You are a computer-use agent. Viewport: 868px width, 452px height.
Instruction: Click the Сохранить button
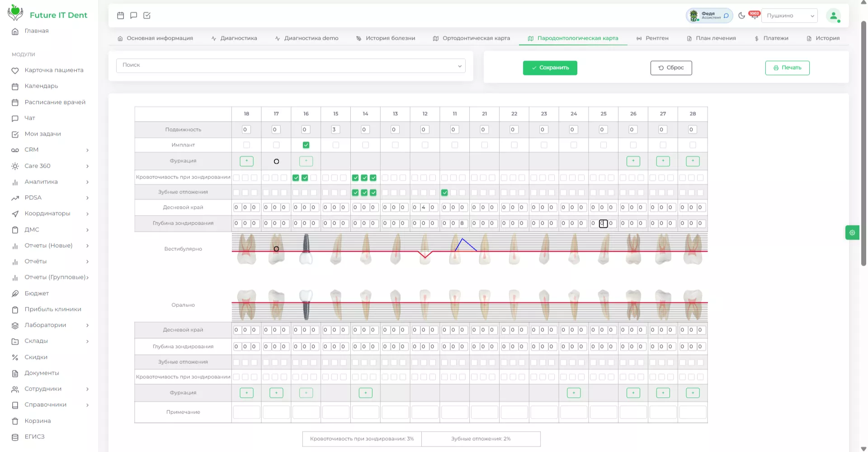coord(550,68)
